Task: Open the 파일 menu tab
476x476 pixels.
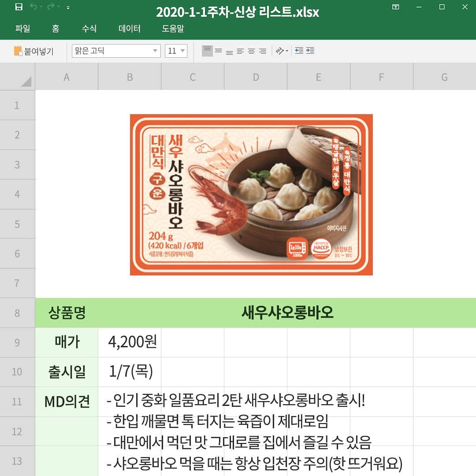Action: [23, 29]
